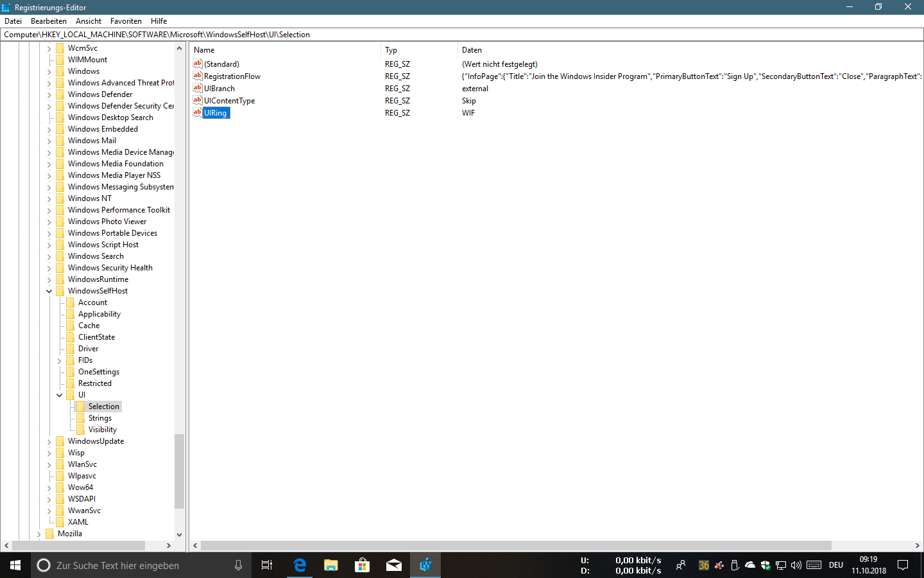
Task: Click the Mozilla folder icon
Action: pyautogui.click(x=50, y=534)
